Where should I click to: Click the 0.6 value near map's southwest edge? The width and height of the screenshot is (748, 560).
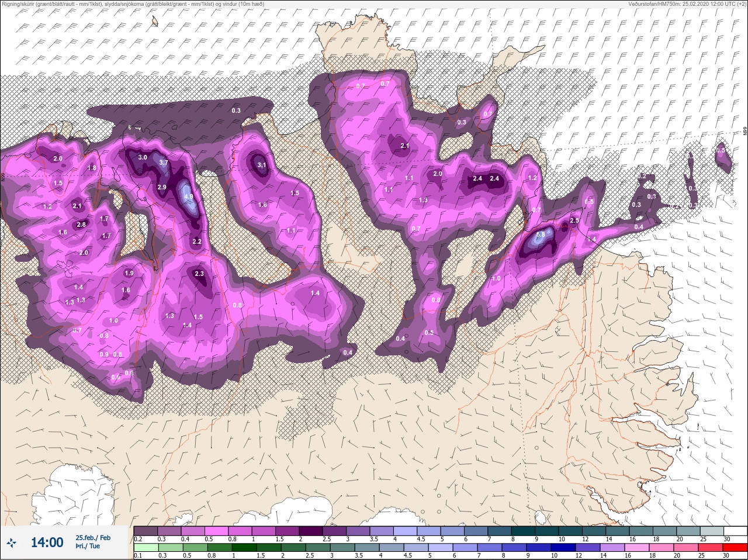click(x=129, y=373)
